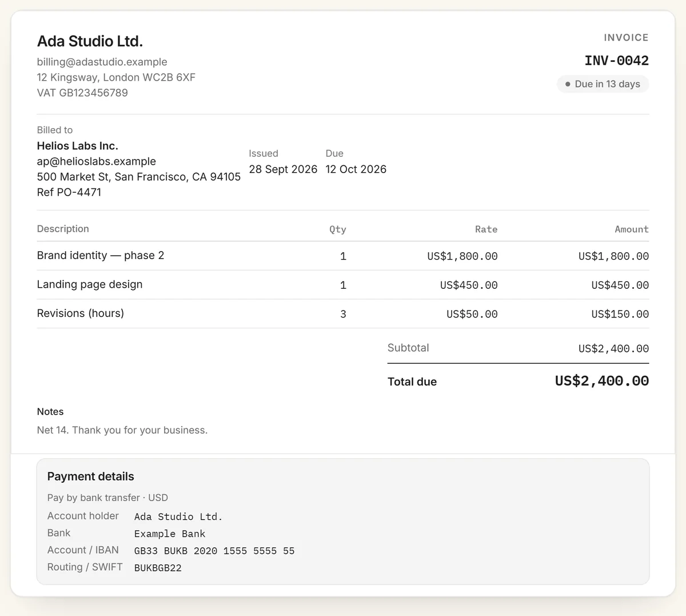Click the US$450.00 rate for Landing page
Screen dimensions: 686x616
[x=469, y=285]
